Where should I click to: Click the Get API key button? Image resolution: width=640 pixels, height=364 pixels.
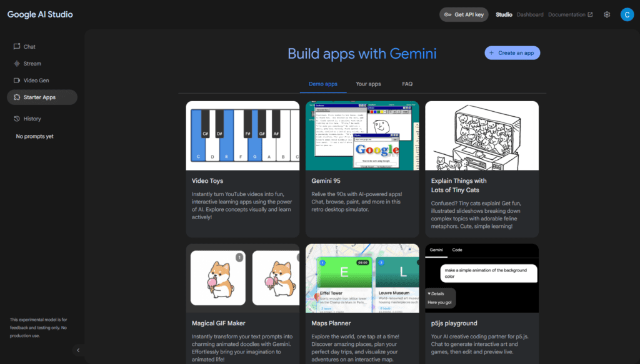464,15
